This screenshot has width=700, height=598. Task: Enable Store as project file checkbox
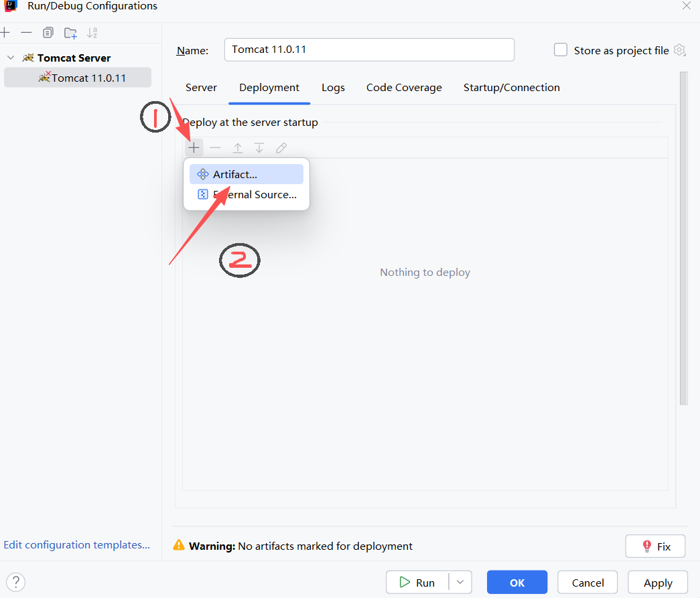(561, 50)
